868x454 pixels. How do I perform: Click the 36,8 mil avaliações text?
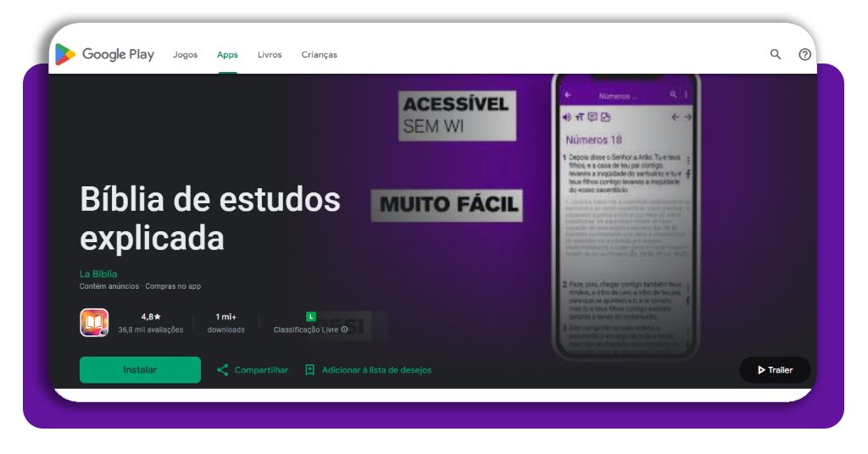[x=151, y=329]
